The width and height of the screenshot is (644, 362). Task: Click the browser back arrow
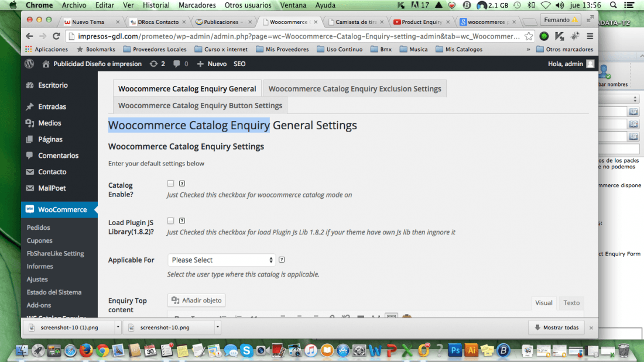(x=30, y=36)
